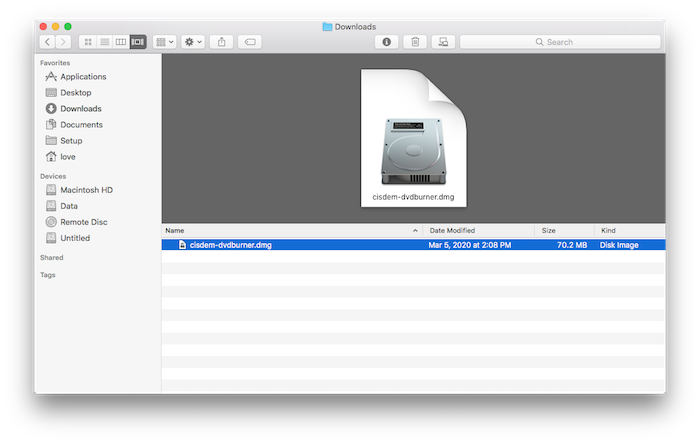This screenshot has width=700, height=443.
Task: Open the Action gear dropdown menu
Action: pyautogui.click(x=193, y=42)
